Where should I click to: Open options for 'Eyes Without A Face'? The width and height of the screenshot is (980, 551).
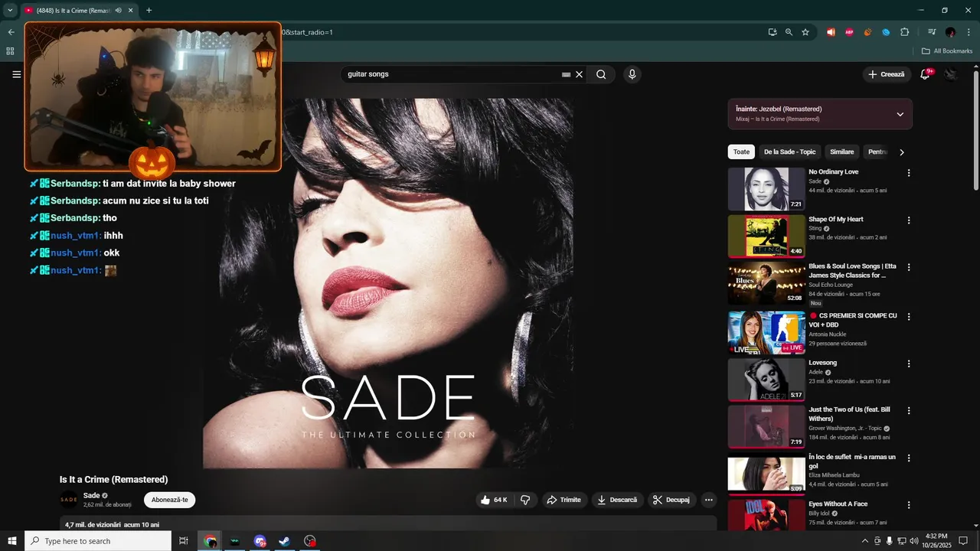[x=909, y=505]
